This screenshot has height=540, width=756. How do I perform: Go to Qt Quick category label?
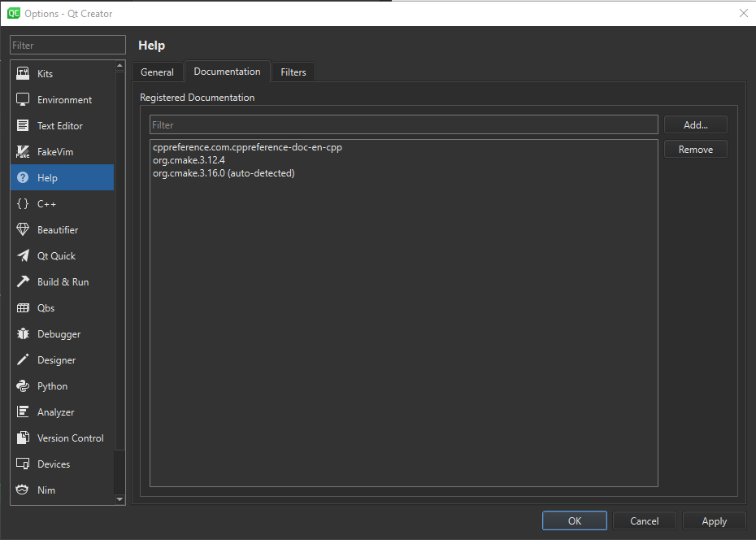click(x=56, y=255)
